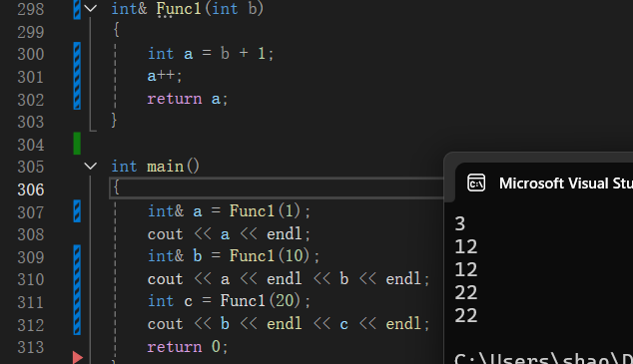
Task: Click the Func1(20) call on line 311
Action: (261, 301)
